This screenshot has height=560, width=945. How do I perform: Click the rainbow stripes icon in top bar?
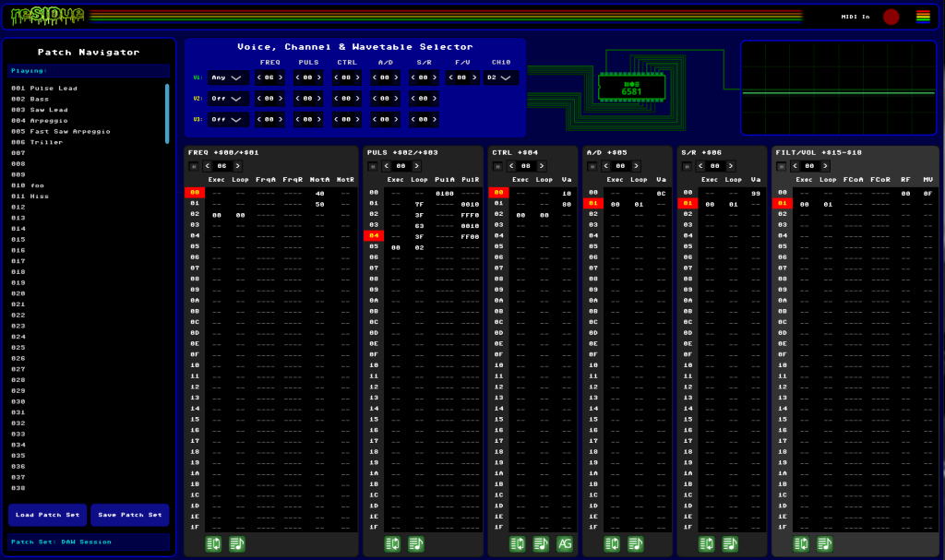pyautogui.click(x=923, y=16)
